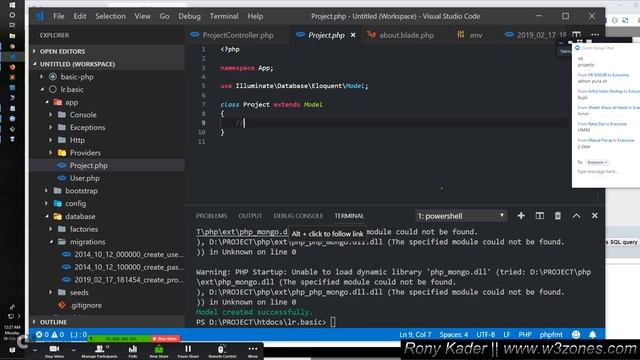Viewport: 640px width, 360px height.
Task: Switch to PROBLEMS panel tab
Action: click(x=211, y=216)
